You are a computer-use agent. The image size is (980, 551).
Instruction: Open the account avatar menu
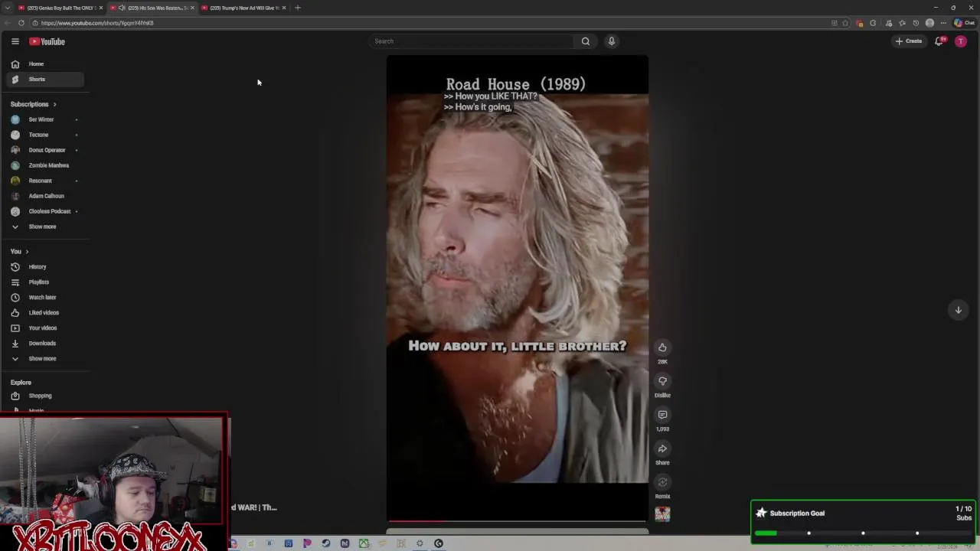coord(961,41)
